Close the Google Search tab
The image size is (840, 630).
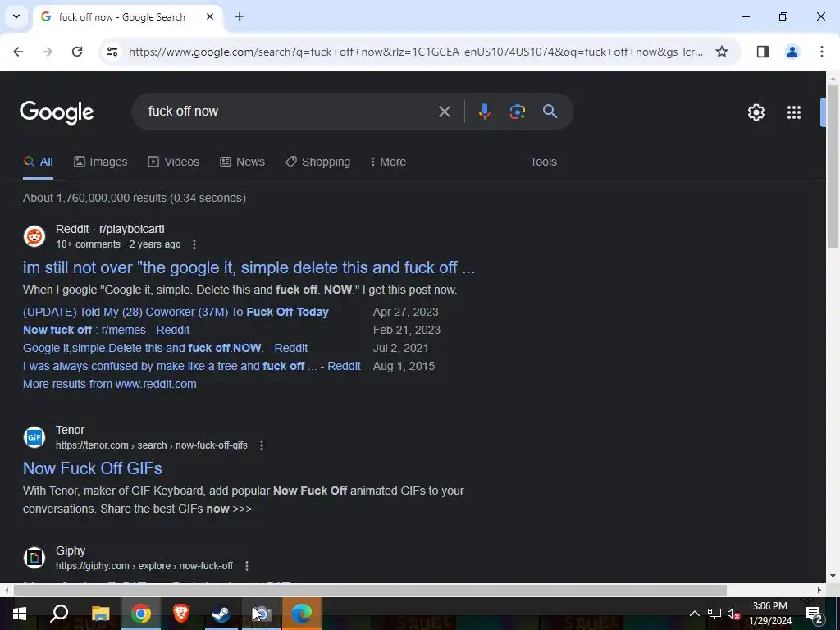point(210,16)
